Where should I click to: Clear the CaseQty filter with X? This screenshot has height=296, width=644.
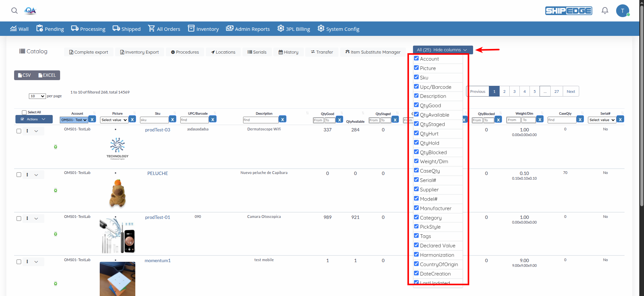tap(580, 119)
